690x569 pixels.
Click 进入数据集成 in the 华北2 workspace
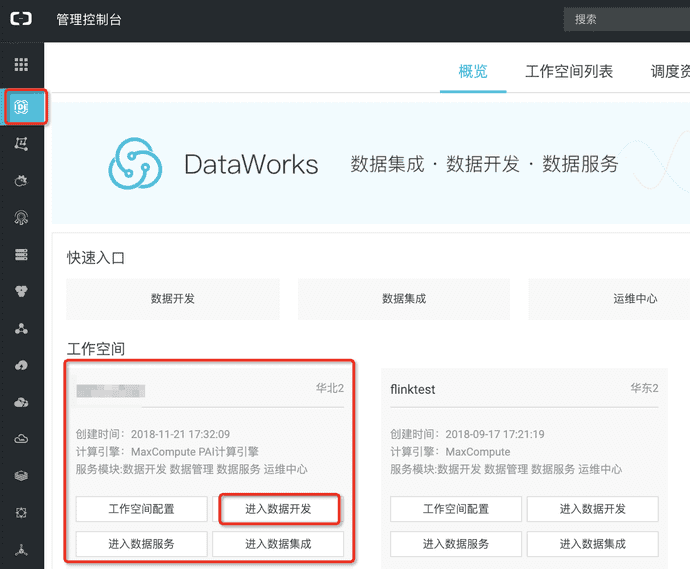(x=278, y=544)
